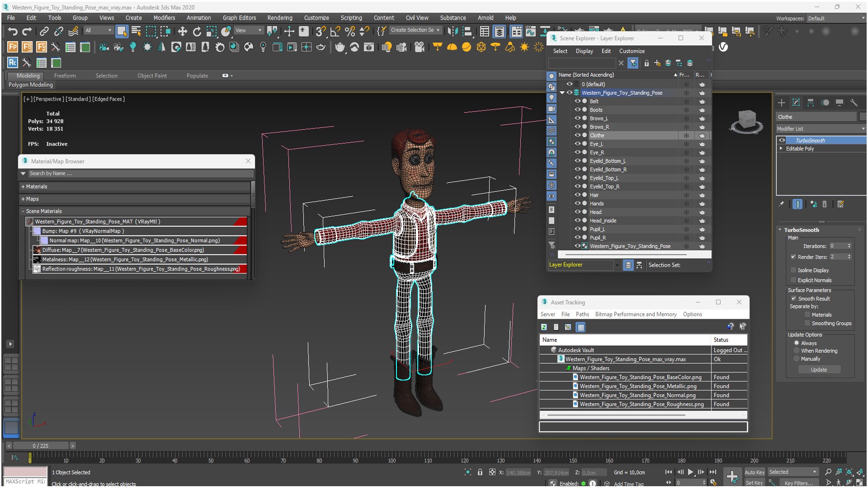868x488 pixels.
Task: Click the Update button in TurboSmooth
Action: (819, 370)
